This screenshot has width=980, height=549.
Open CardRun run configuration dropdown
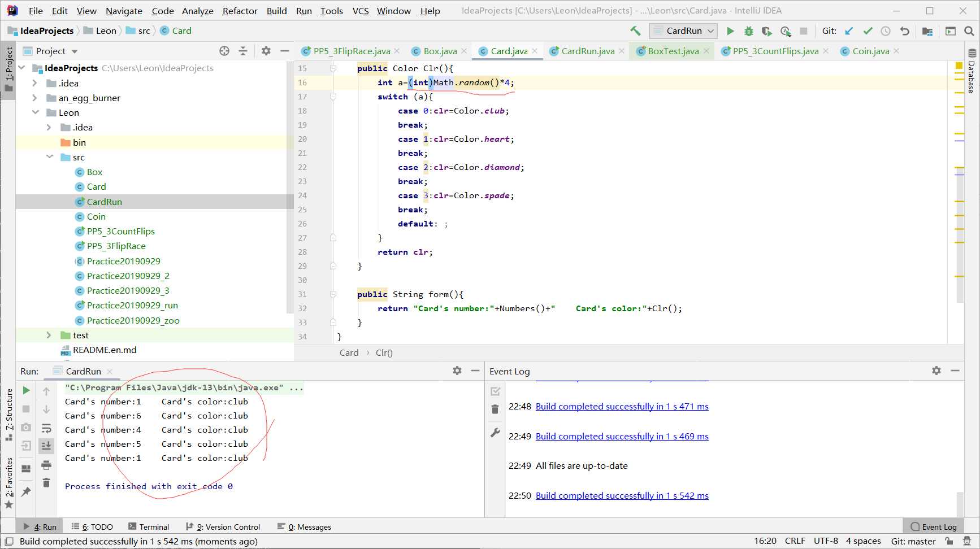click(683, 31)
